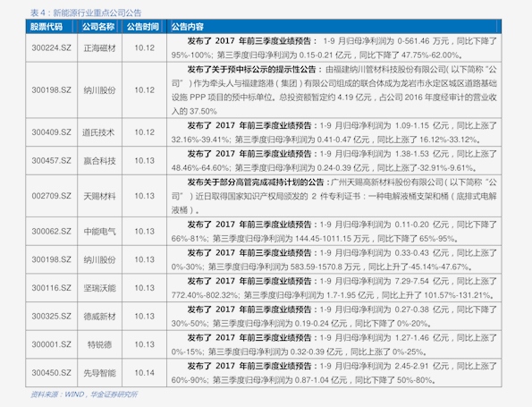Click the 股票代码 column header
The height and width of the screenshot is (407, 532).
pos(46,27)
